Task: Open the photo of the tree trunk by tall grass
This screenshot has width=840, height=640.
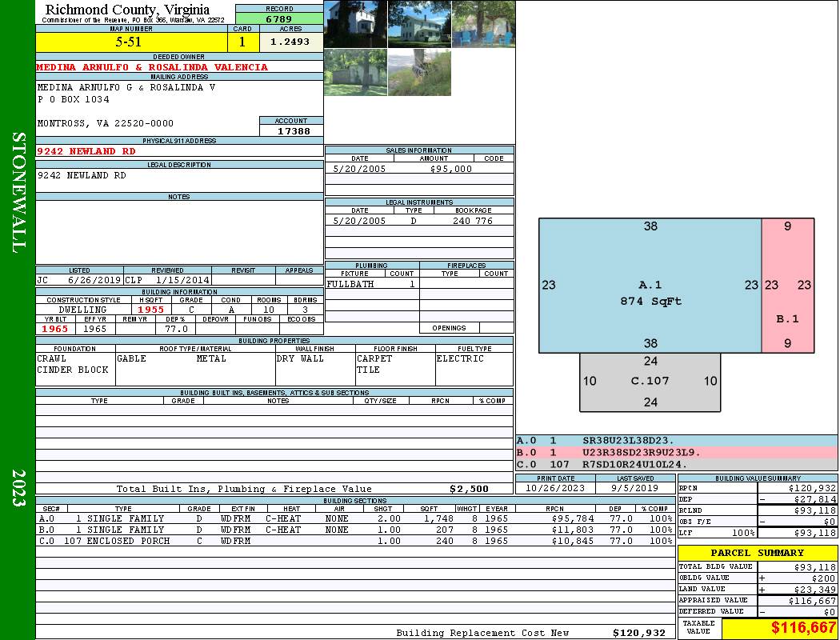Action: (x=419, y=72)
